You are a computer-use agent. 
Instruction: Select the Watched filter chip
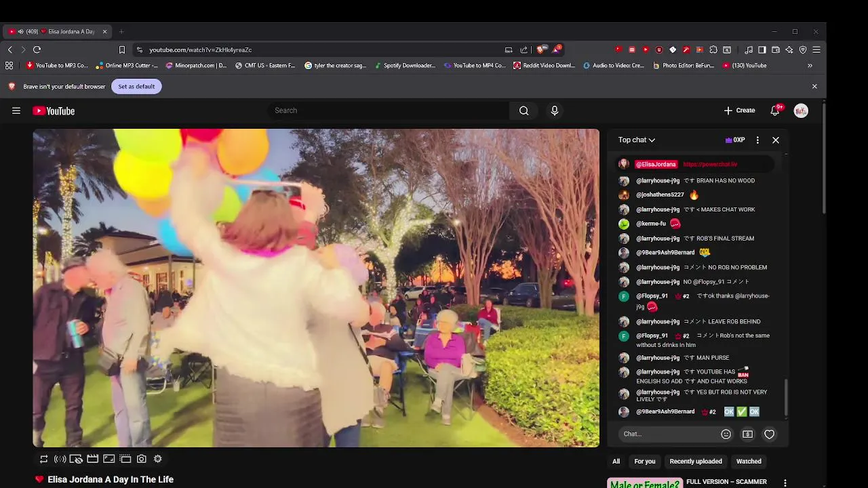pyautogui.click(x=749, y=462)
